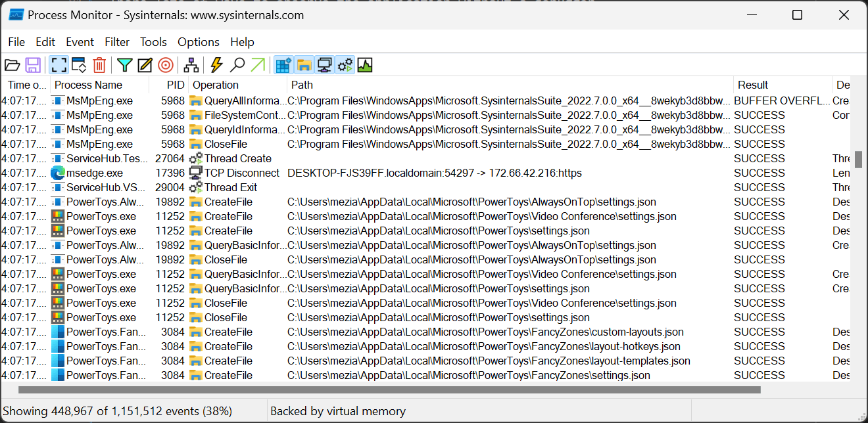The image size is (868, 423).
Task: Toggle Show File System Activity icon
Action: (x=304, y=65)
